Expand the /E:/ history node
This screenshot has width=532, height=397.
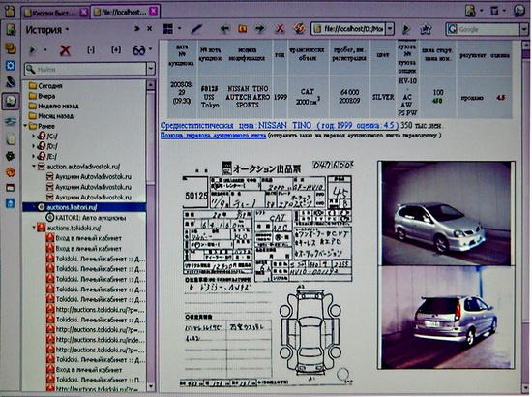coord(33,156)
